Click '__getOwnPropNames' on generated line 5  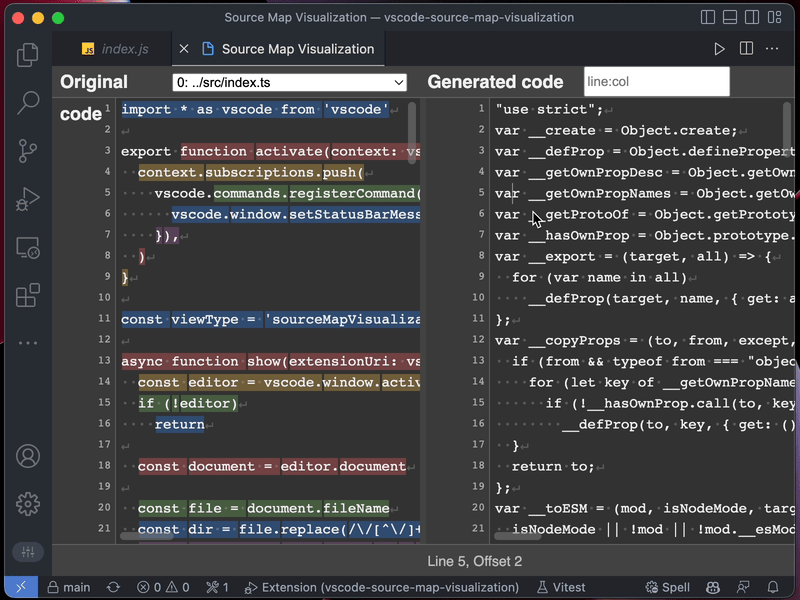point(599,193)
